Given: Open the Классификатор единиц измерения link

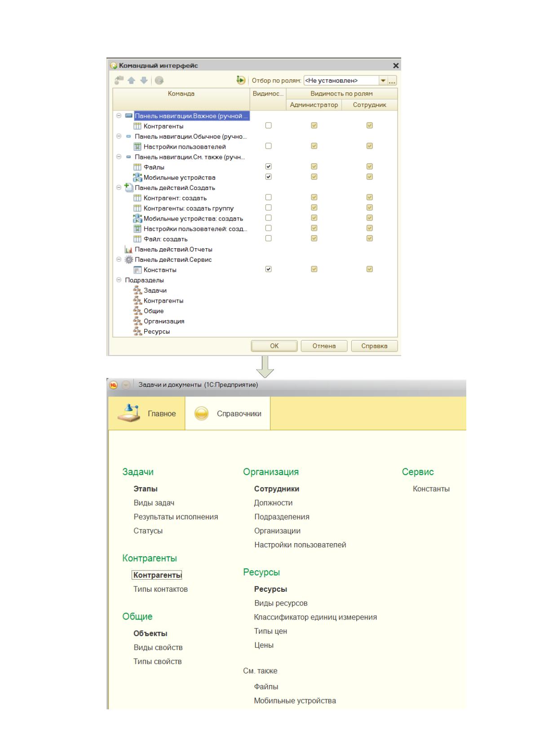Looking at the screenshot, I should click(315, 617).
